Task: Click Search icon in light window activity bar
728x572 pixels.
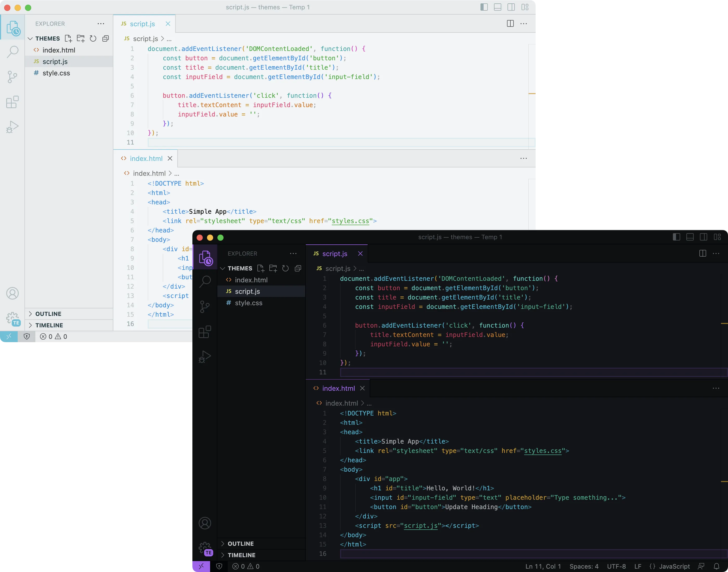Action: pos(12,51)
